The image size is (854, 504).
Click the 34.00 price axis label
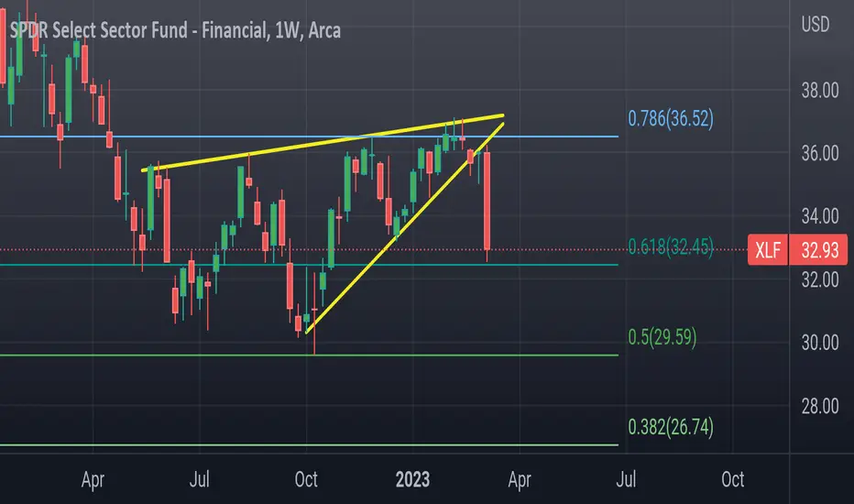[x=820, y=217]
